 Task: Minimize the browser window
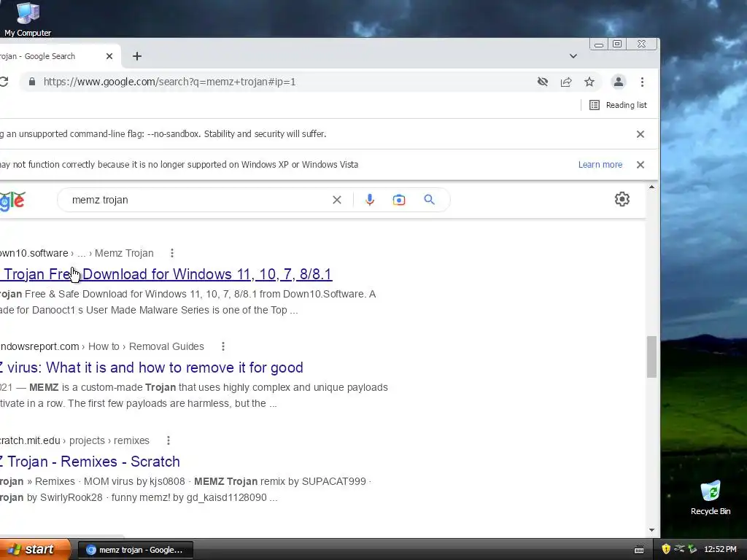click(599, 44)
